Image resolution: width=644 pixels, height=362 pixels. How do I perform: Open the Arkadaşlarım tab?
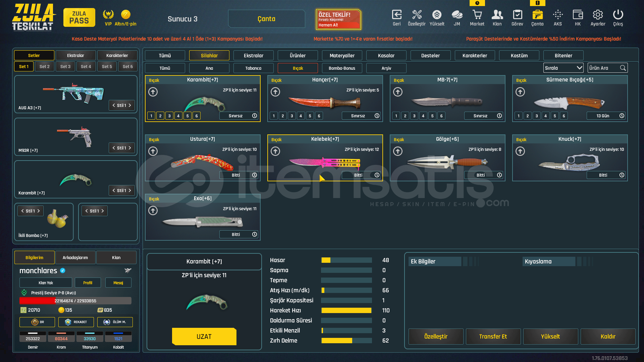tap(75, 257)
